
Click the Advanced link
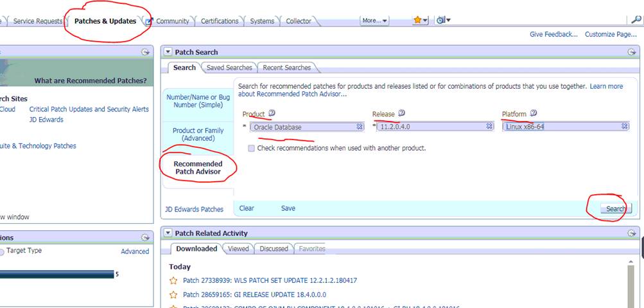click(x=135, y=251)
